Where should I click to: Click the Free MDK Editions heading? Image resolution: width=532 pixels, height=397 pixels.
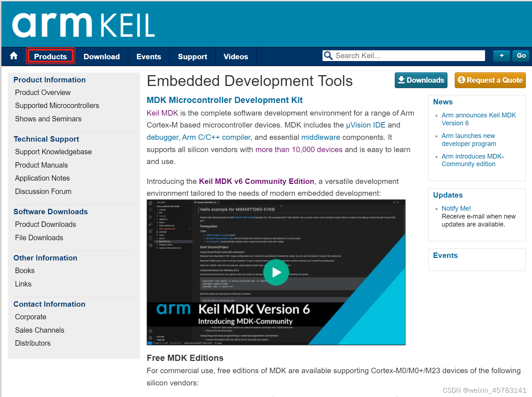(185, 358)
